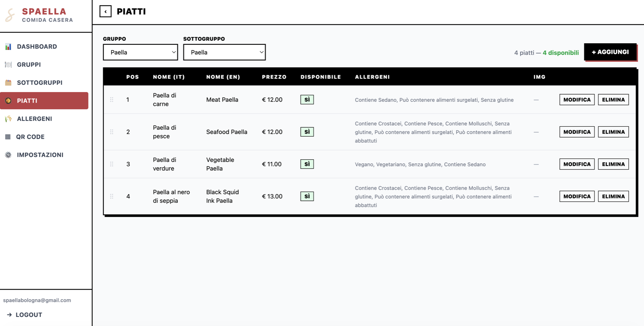Log out using the Logout link
The height and width of the screenshot is (326, 644).
(x=24, y=315)
